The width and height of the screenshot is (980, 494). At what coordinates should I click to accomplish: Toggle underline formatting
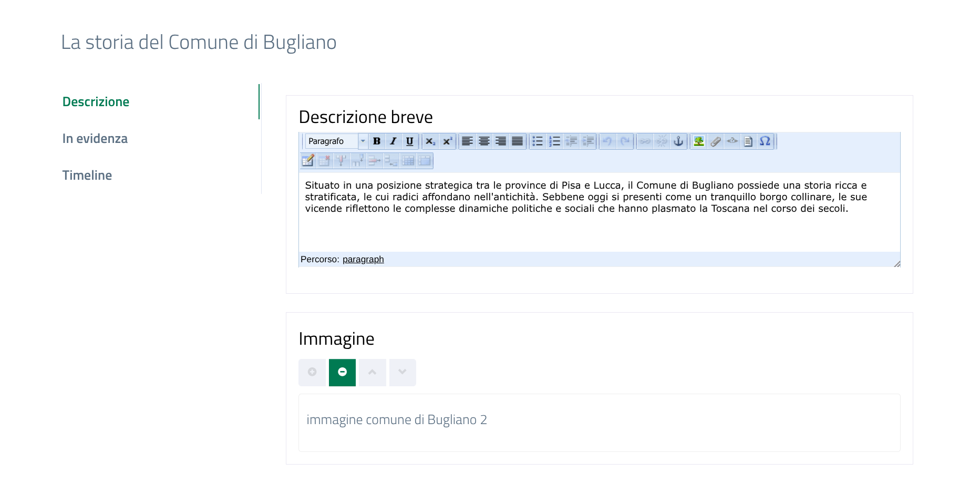tap(410, 141)
